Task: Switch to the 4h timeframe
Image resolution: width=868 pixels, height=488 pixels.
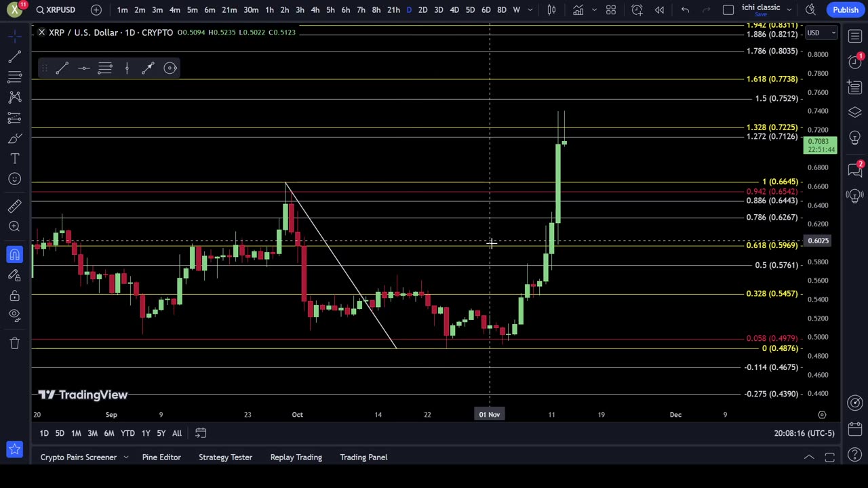Action: (315, 9)
